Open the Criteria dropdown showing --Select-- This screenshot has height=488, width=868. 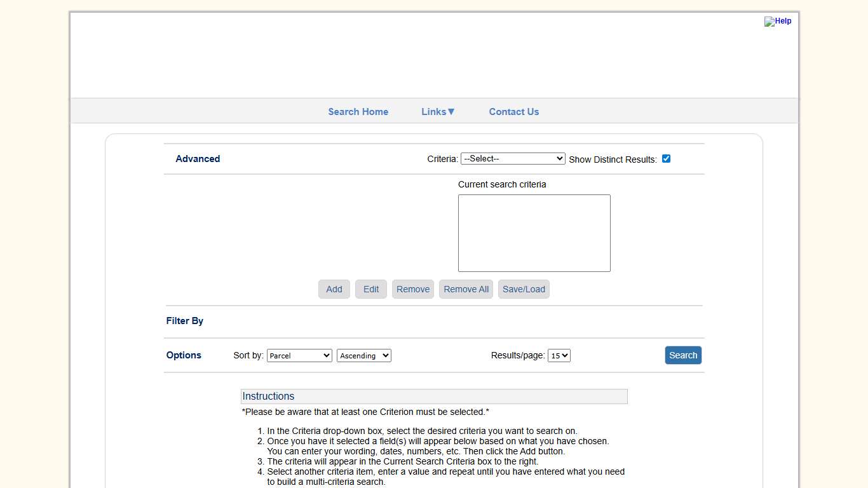coord(512,158)
